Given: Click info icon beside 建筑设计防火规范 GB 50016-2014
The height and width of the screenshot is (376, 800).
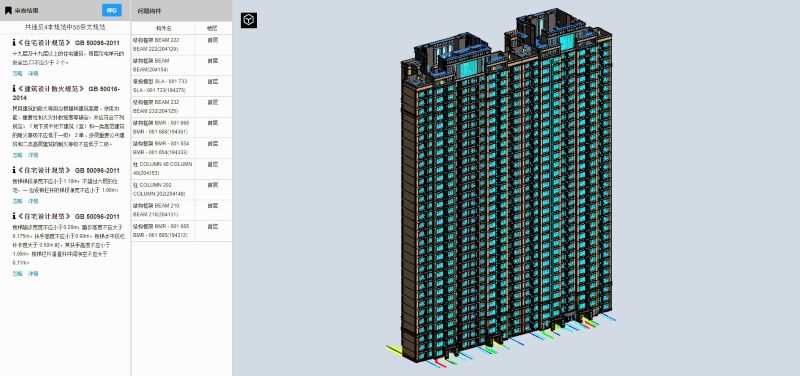Looking at the screenshot, I should (x=14, y=88).
